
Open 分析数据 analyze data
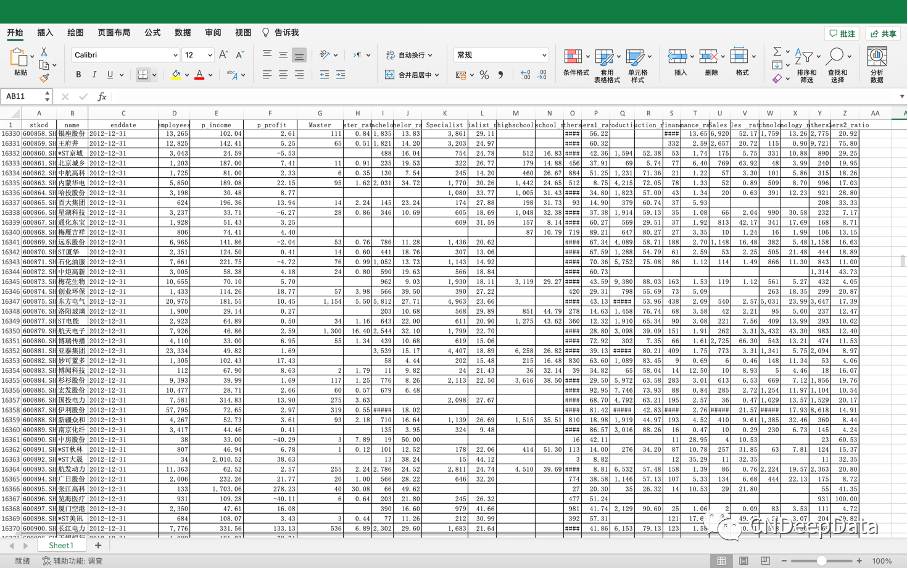point(877,65)
